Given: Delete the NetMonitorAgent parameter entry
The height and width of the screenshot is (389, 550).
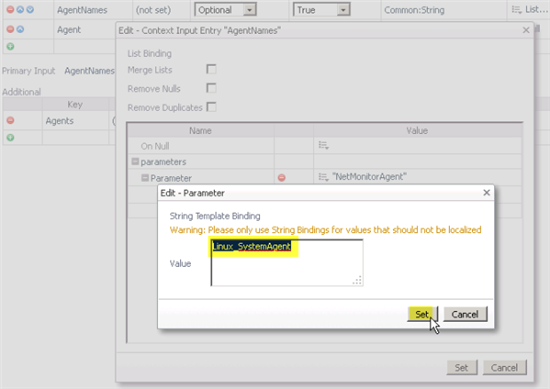Looking at the screenshot, I should (x=281, y=177).
